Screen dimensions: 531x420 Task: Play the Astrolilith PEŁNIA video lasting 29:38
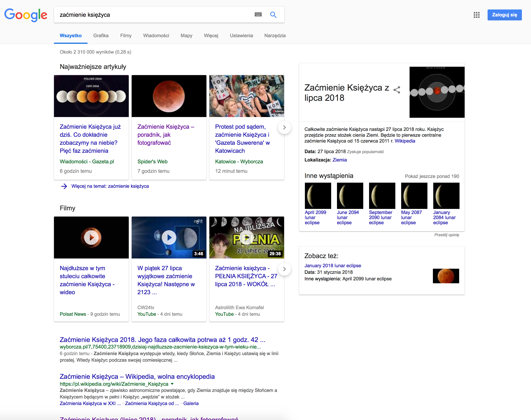click(x=246, y=237)
